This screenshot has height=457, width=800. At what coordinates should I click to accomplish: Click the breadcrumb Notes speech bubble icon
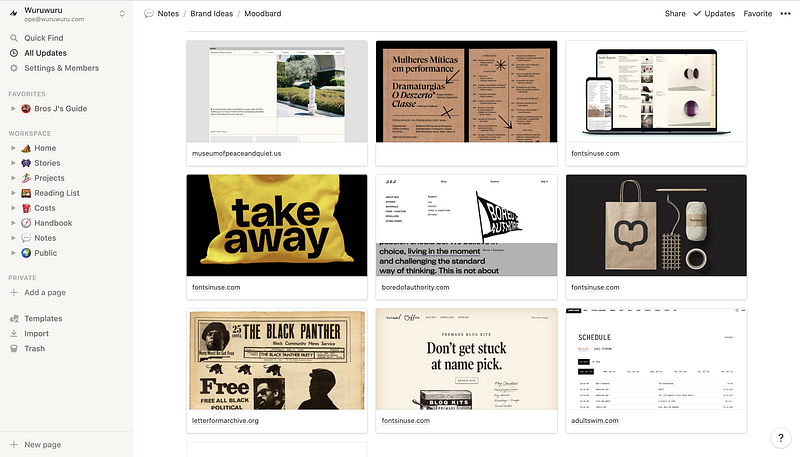point(148,14)
